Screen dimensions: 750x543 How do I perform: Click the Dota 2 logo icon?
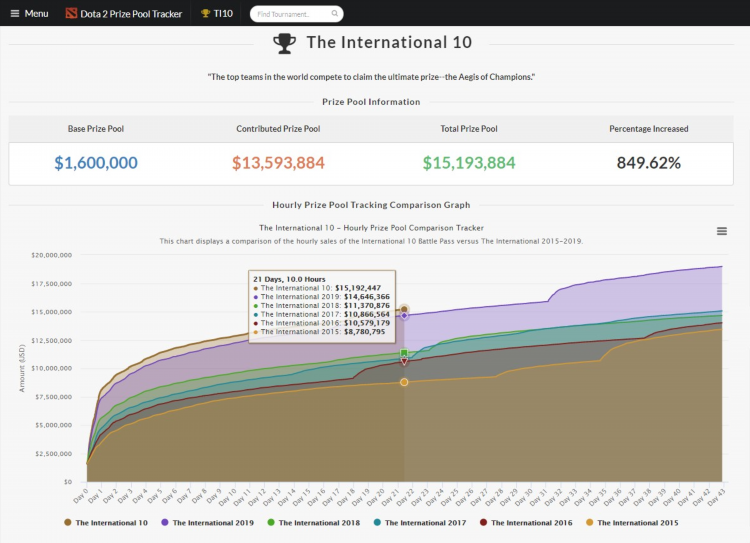coord(71,13)
